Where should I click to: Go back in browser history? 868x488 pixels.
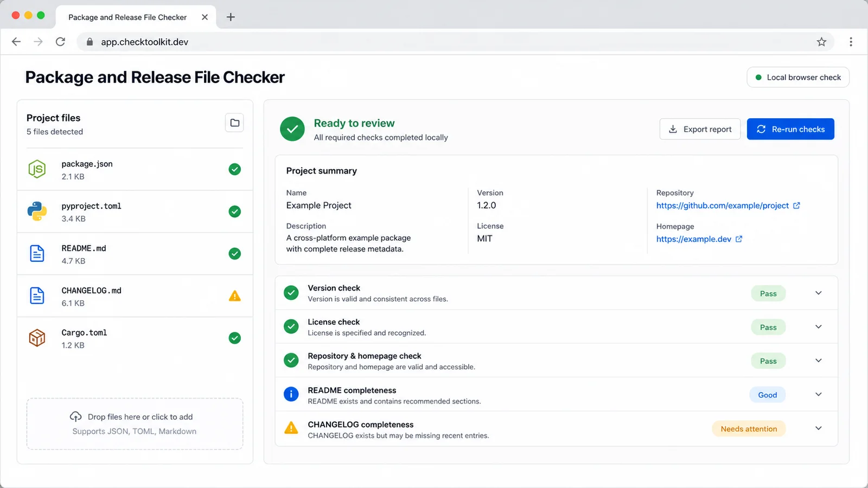point(16,42)
